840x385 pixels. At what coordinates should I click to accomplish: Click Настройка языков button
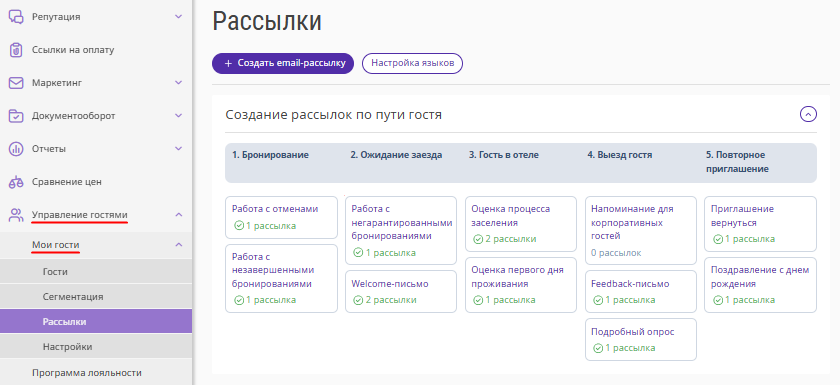412,63
